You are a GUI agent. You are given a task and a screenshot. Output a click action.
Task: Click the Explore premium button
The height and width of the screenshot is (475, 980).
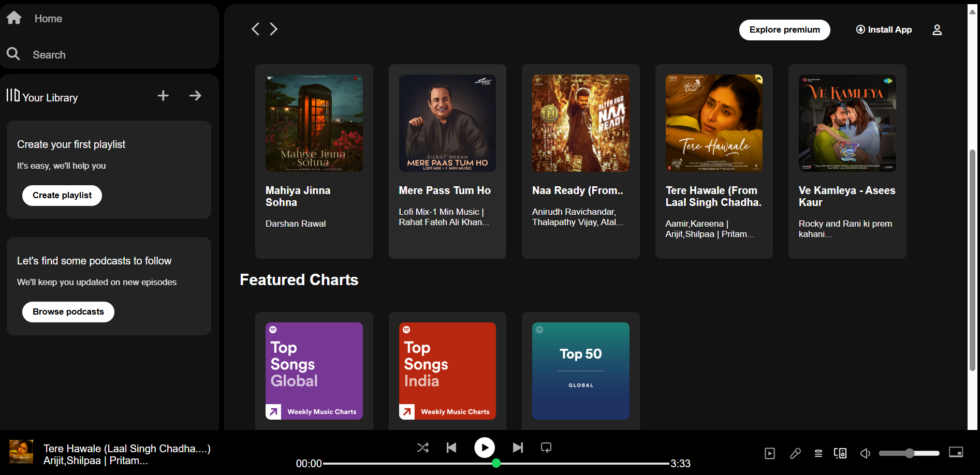tap(784, 30)
